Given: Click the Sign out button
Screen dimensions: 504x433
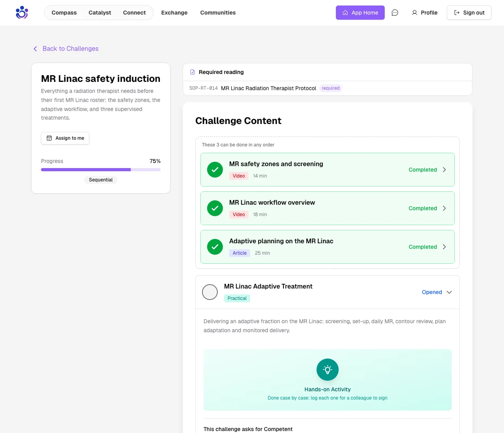Looking at the screenshot, I should 469,13.
